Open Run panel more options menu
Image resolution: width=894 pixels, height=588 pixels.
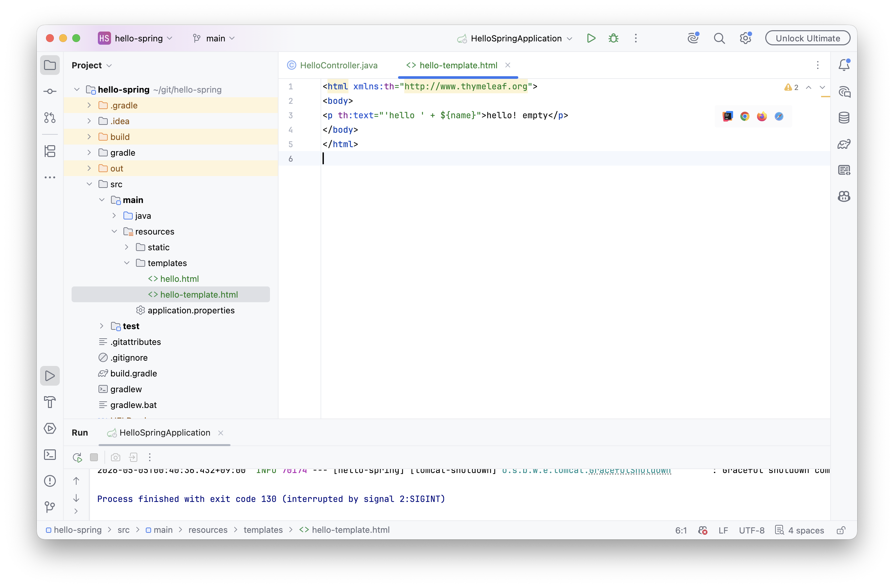pos(149,457)
